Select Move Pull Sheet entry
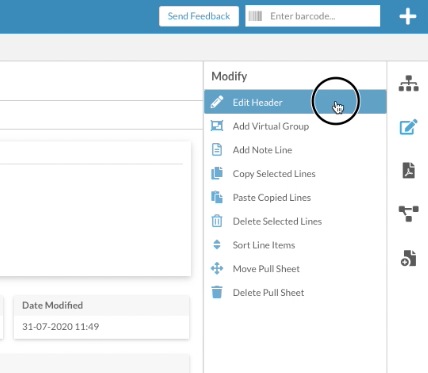The height and width of the screenshot is (373, 428). [x=295, y=268]
